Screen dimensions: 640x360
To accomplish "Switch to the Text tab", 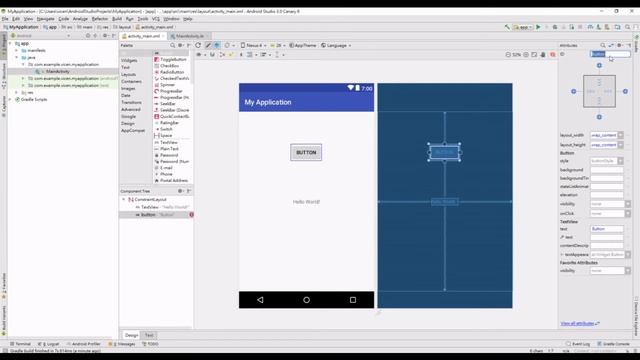I will [149, 335].
